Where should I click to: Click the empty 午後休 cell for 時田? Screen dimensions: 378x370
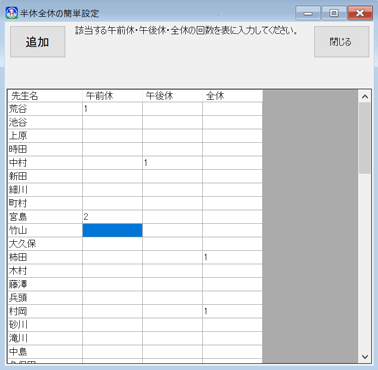(172, 150)
